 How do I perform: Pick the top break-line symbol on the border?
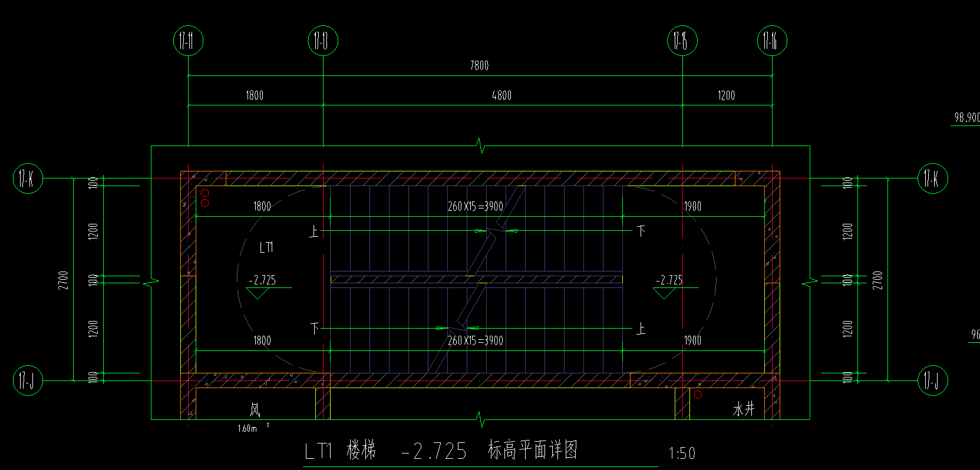(481, 146)
